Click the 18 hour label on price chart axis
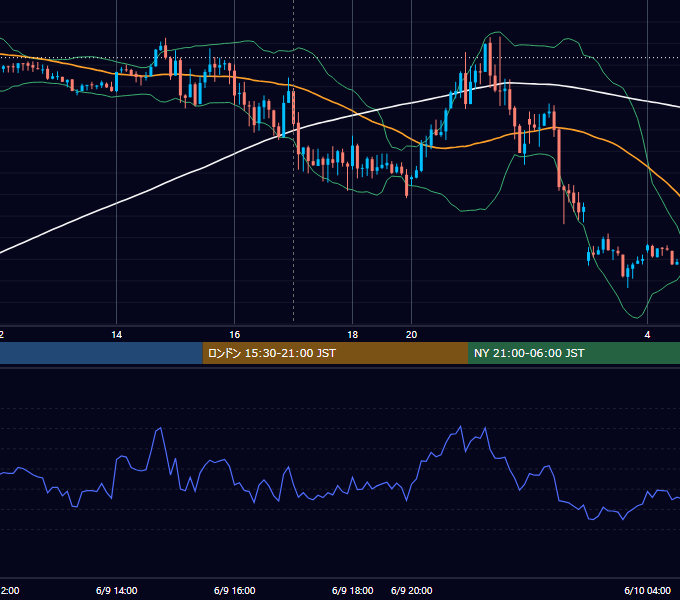 pos(353,334)
